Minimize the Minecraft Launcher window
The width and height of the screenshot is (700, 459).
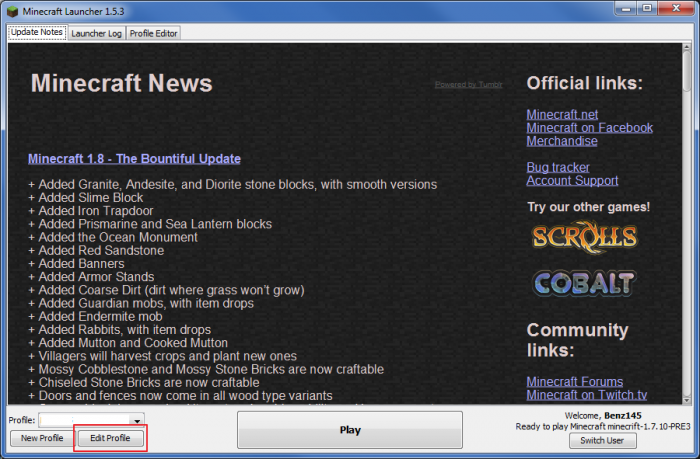tap(625, 8)
